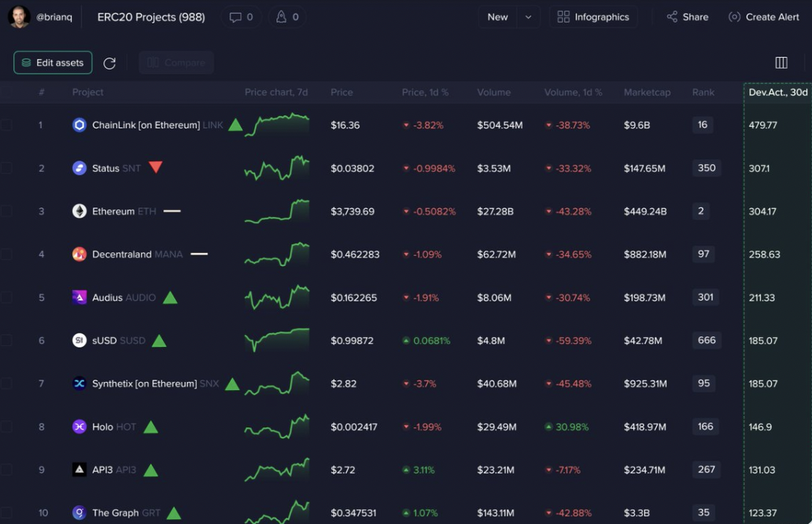Screen dimensions: 812x524
Task: Click the red down triangle beside Status
Action: [156, 167]
